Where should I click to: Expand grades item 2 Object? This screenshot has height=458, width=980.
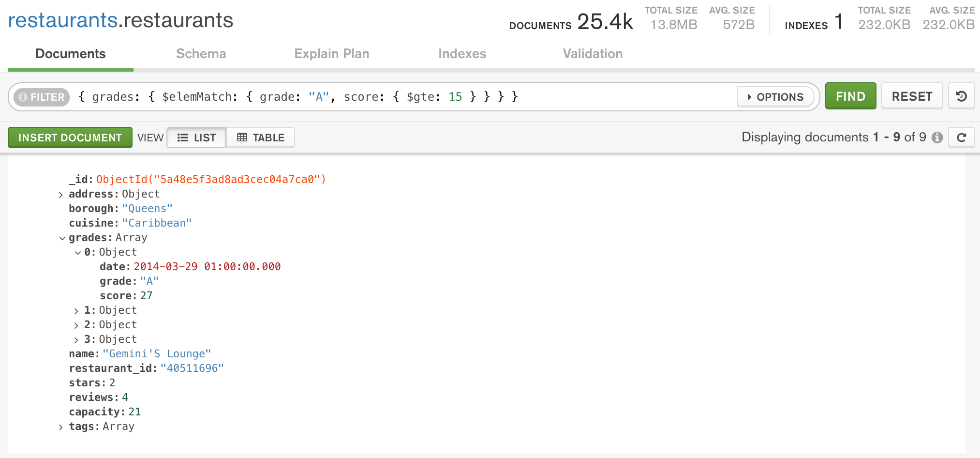(76, 325)
